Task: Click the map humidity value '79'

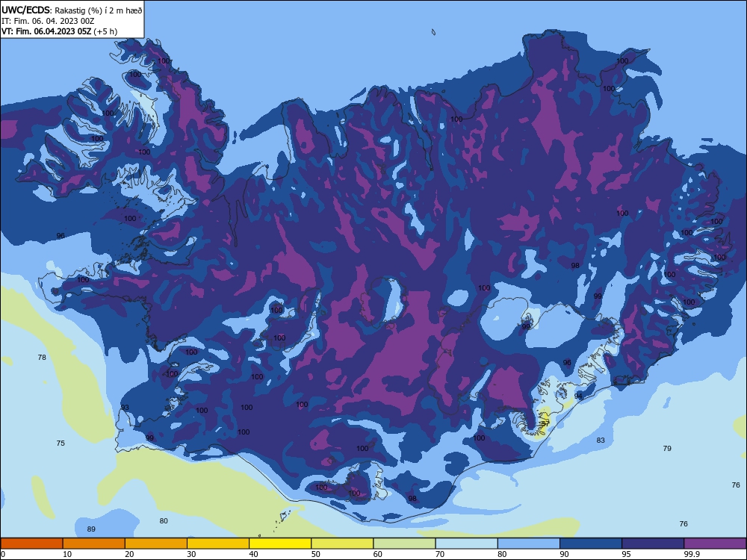Action: 667,448
